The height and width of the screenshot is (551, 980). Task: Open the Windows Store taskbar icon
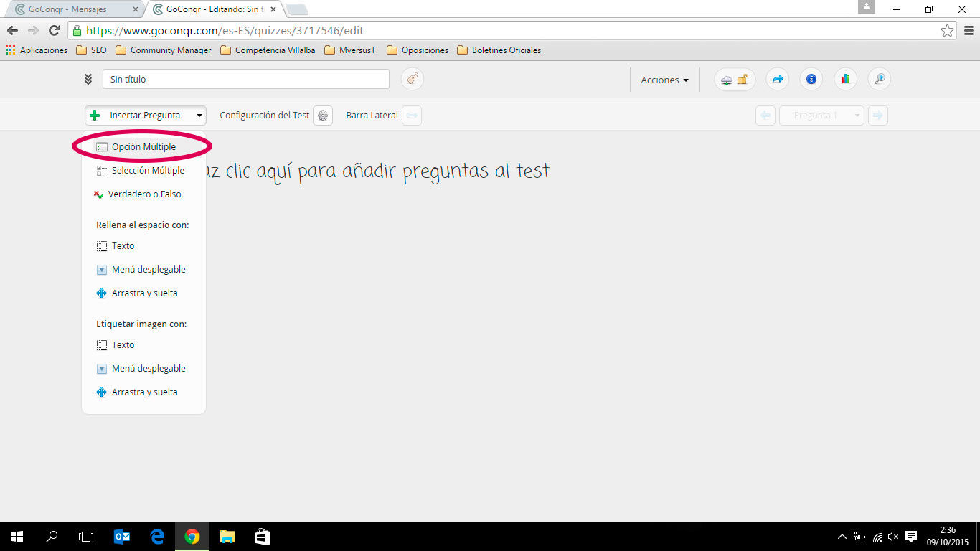click(x=263, y=537)
